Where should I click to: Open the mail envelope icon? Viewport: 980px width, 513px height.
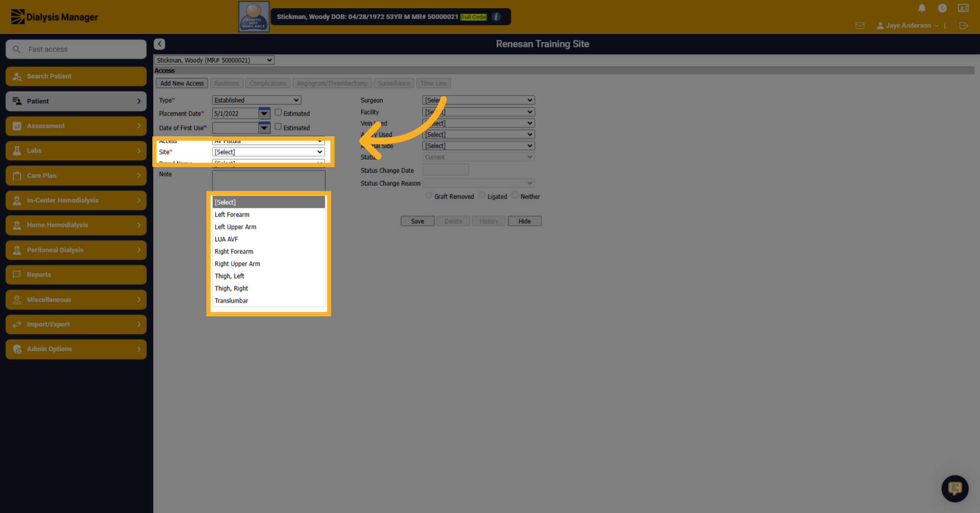coord(860,25)
